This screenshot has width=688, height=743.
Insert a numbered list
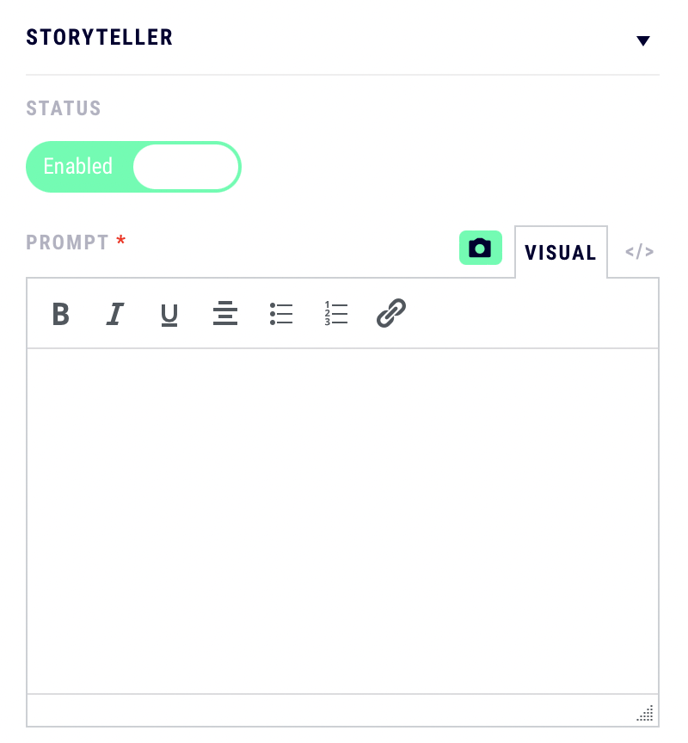point(336,314)
